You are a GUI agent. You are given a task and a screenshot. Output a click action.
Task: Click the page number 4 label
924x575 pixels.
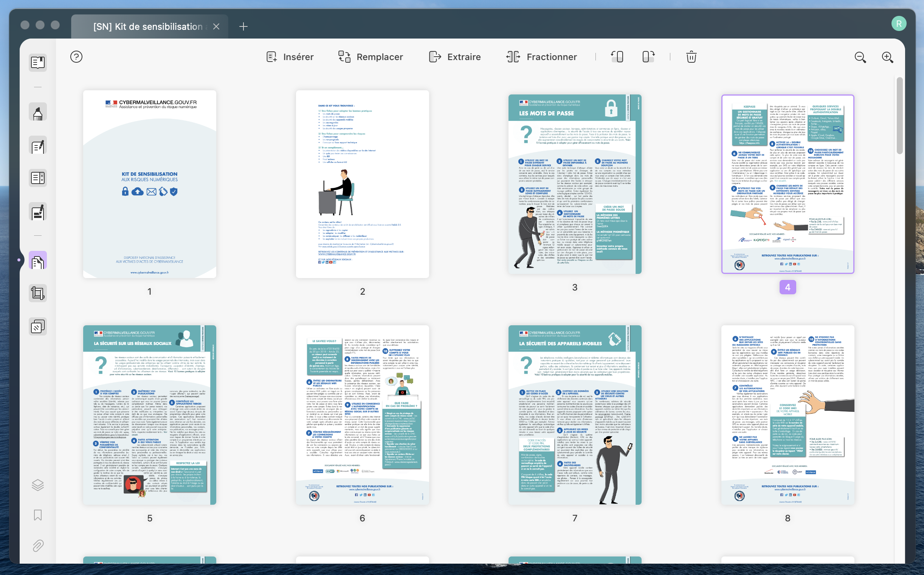[788, 287]
